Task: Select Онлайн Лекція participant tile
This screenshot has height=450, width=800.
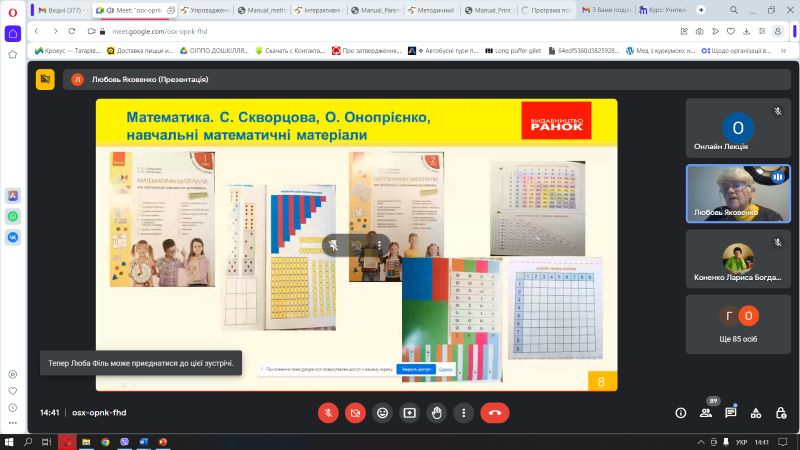Action: [x=738, y=128]
